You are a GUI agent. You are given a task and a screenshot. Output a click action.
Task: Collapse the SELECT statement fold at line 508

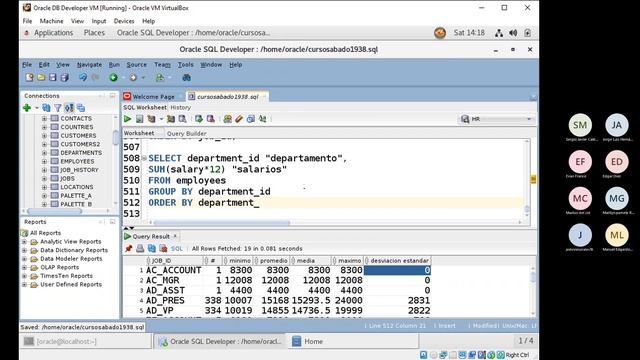point(144,158)
